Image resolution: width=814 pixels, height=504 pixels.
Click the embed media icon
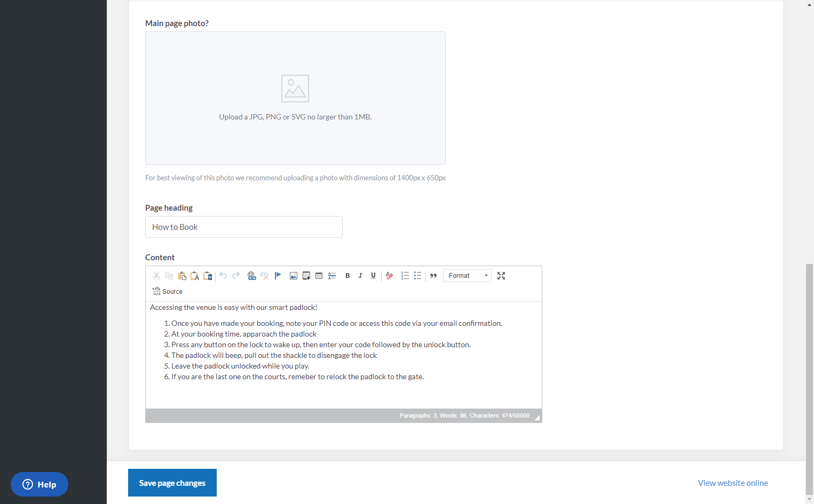306,276
